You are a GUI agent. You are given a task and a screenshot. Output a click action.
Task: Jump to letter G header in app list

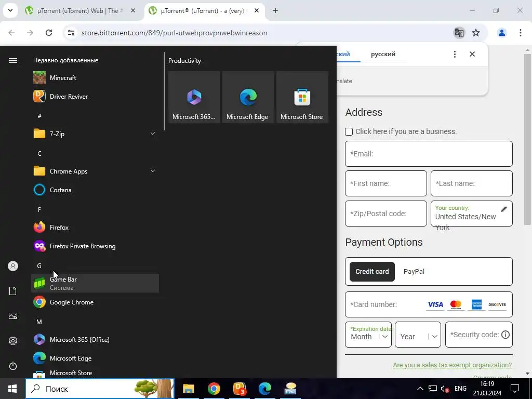point(39,265)
